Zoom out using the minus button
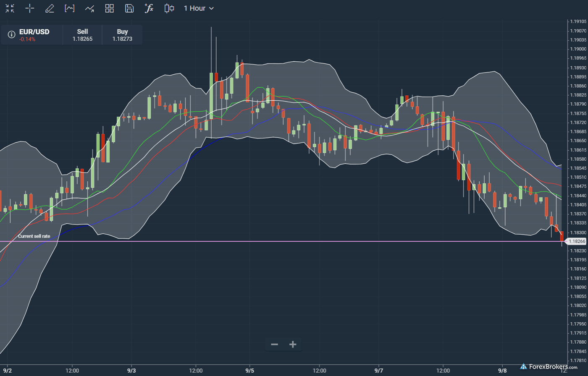 274,345
